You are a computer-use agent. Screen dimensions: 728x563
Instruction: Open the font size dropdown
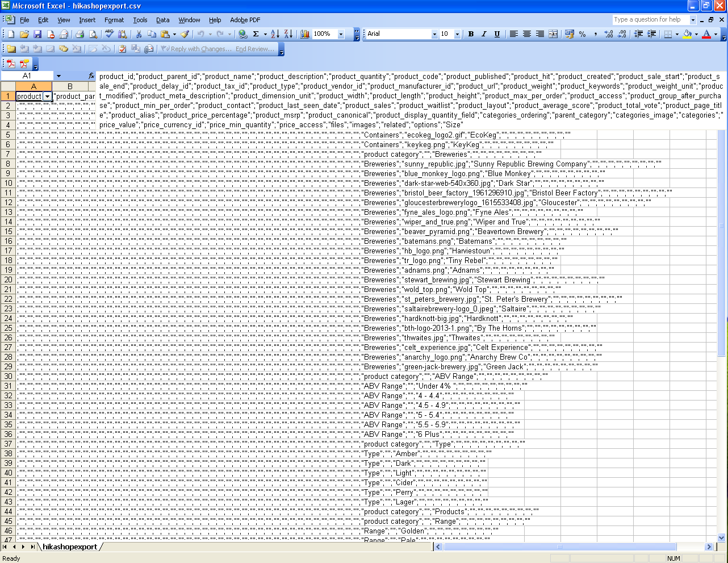click(x=457, y=34)
